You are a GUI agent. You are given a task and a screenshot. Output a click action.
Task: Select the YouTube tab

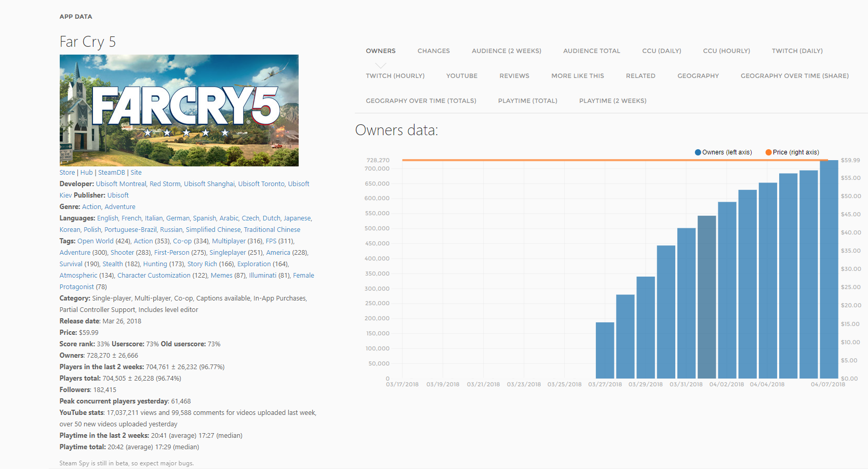pos(462,76)
